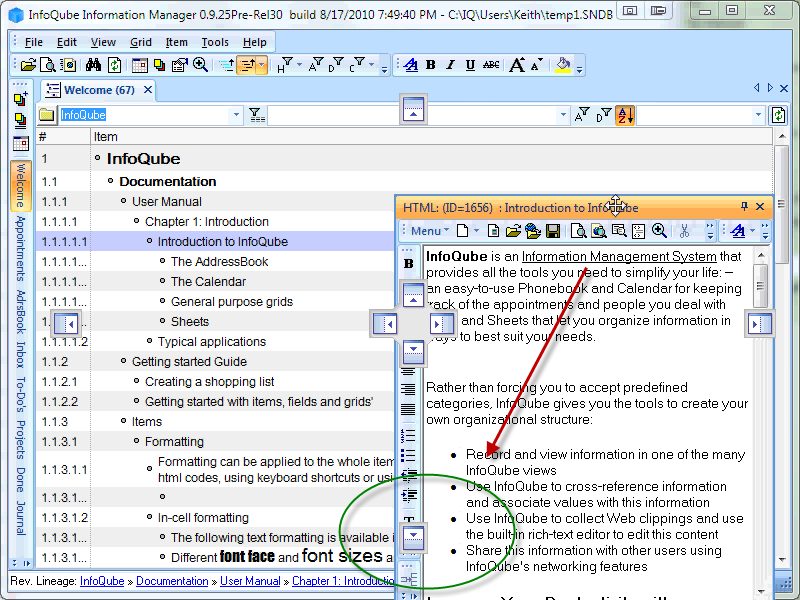Click the New document icon in HTML pane

(x=463, y=231)
